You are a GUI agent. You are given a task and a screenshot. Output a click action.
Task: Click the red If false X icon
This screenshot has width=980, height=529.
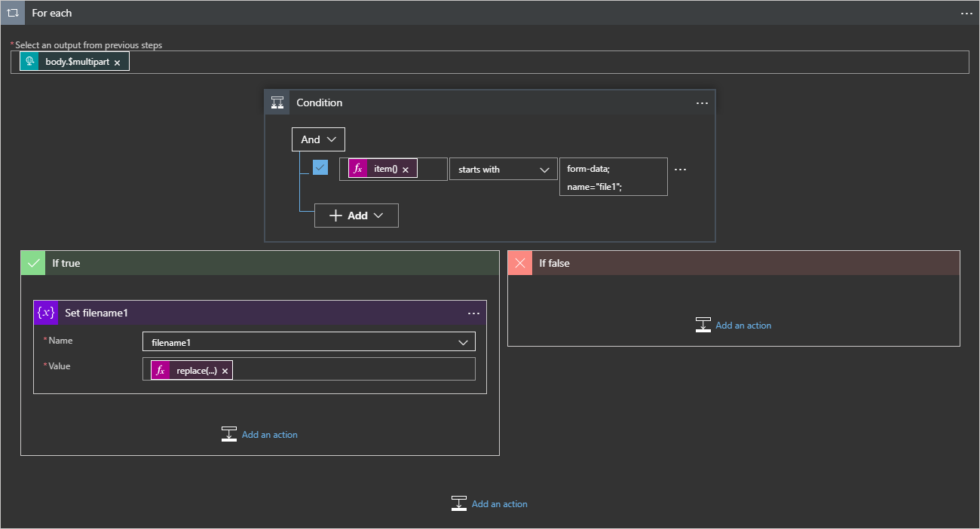pyautogui.click(x=520, y=263)
